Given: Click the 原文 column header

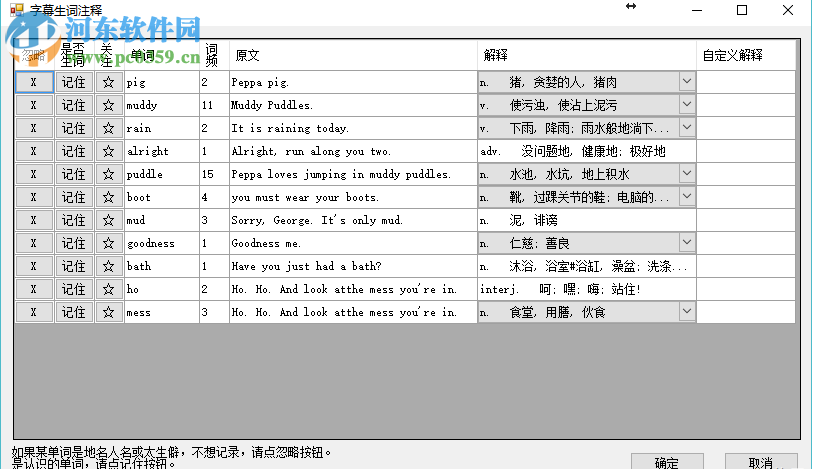Looking at the screenshot, I should (353, 55).
